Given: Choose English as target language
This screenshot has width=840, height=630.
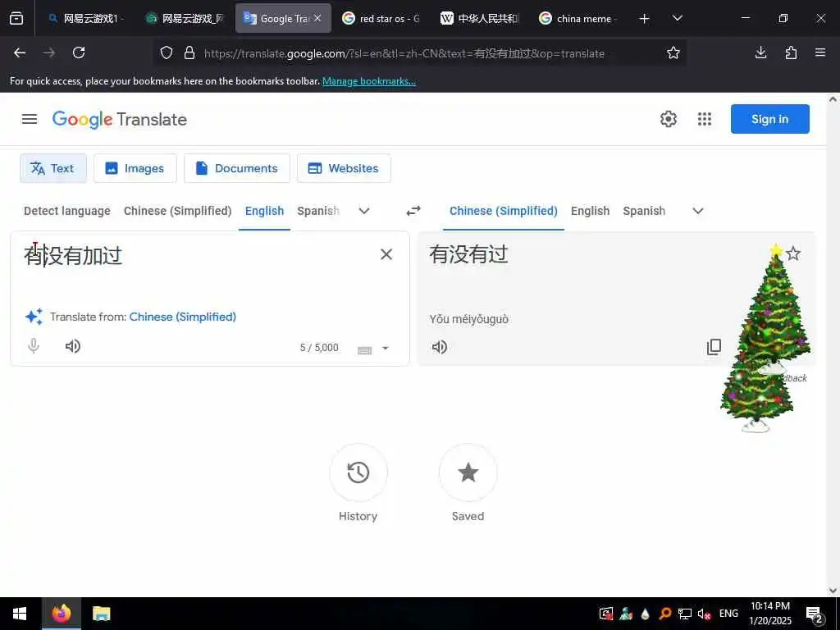Looking at the screenshot, I should pos(590,211).
